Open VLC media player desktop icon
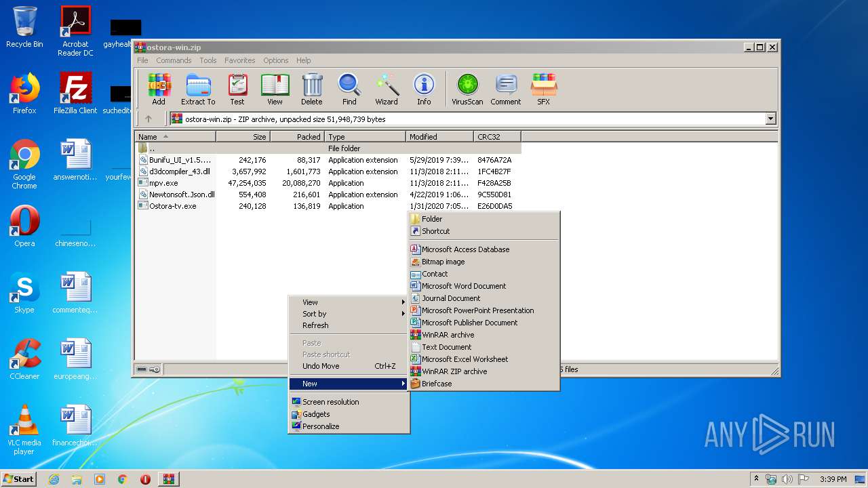Viewport: 868px width, 488px height. tap(24, 430)
